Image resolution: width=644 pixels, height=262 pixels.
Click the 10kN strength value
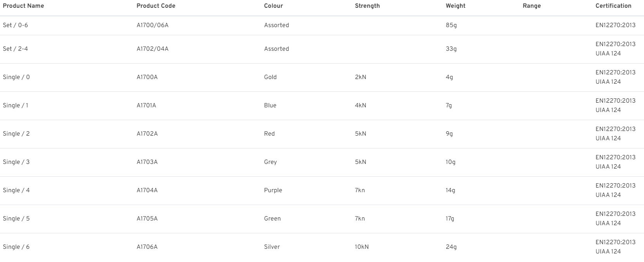tap(362, 247)
